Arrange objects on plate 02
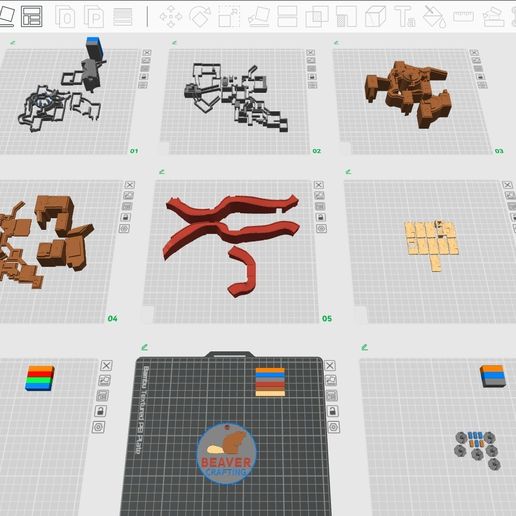The width and height of the screenshot is (516, 516). coord(311,68)
